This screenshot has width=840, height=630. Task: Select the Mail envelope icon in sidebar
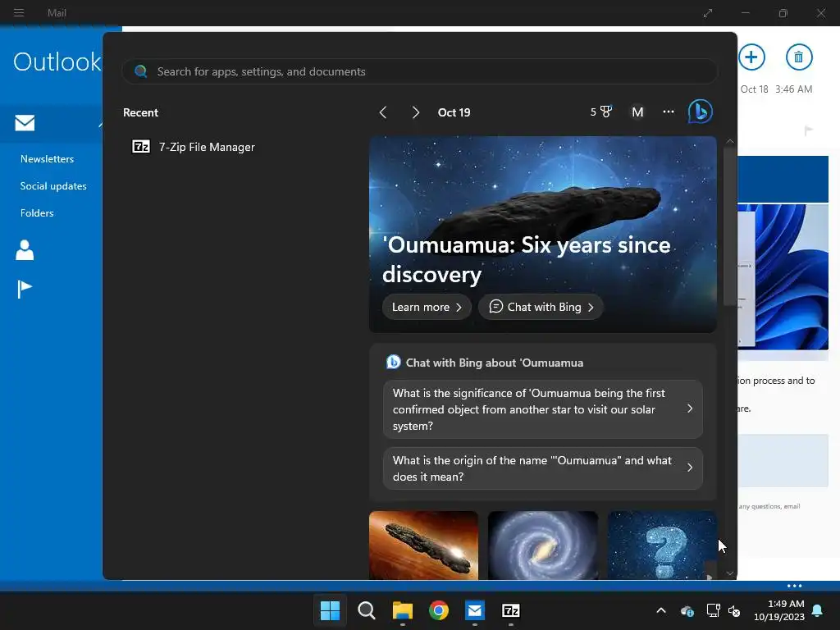point(25,123)
